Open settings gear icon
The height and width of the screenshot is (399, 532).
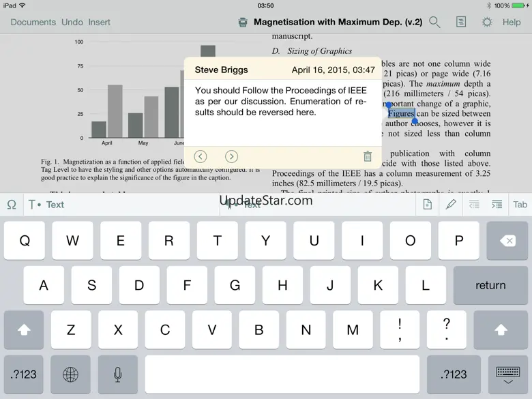[x=487, y=23]
